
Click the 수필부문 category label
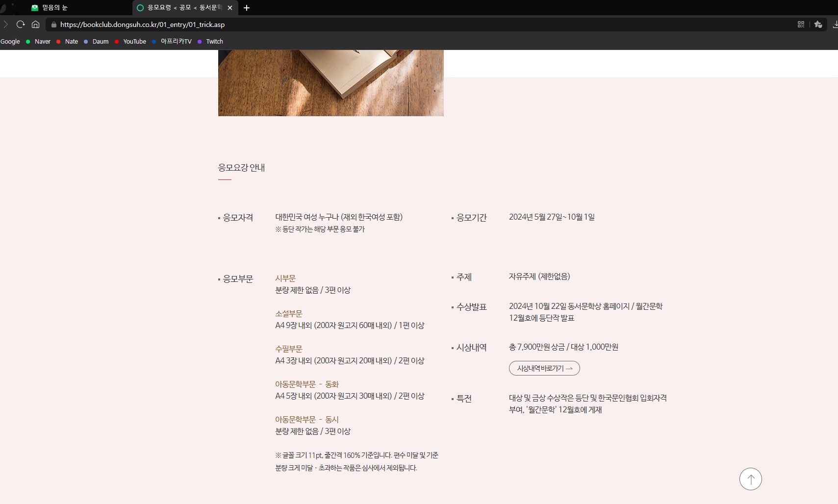[x=289, y=349]
